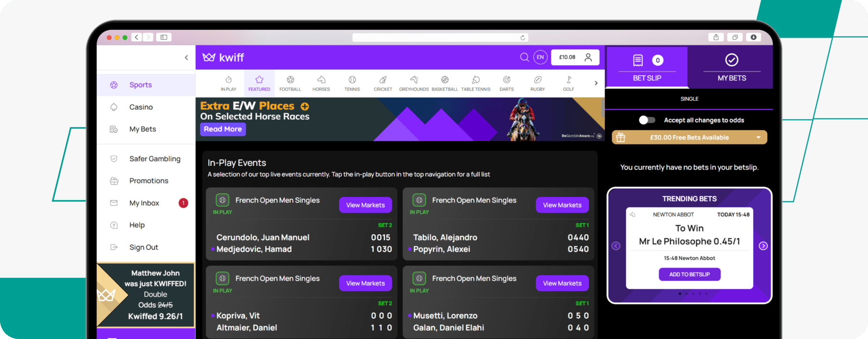Expand £30.00 Free Bets Available dropdown
Screen dimensions: 868x339
(689, 138)
